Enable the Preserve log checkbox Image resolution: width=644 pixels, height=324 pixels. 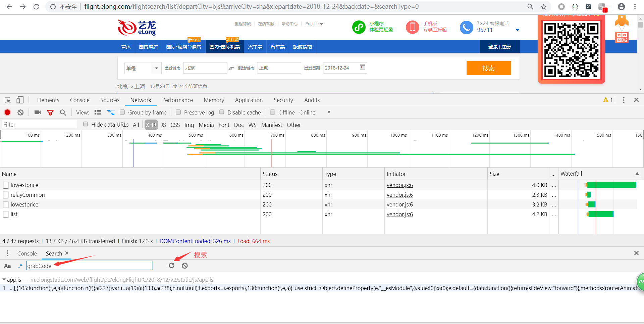pyautogui.click(x=178, y=112)
